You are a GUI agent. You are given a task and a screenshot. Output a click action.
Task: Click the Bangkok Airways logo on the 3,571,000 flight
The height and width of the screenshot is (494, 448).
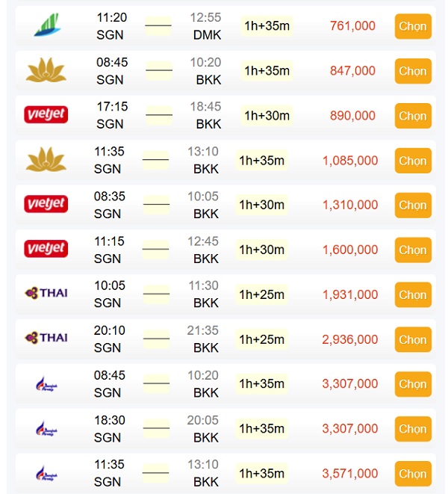pyautogui.click(x=46, y=473)
